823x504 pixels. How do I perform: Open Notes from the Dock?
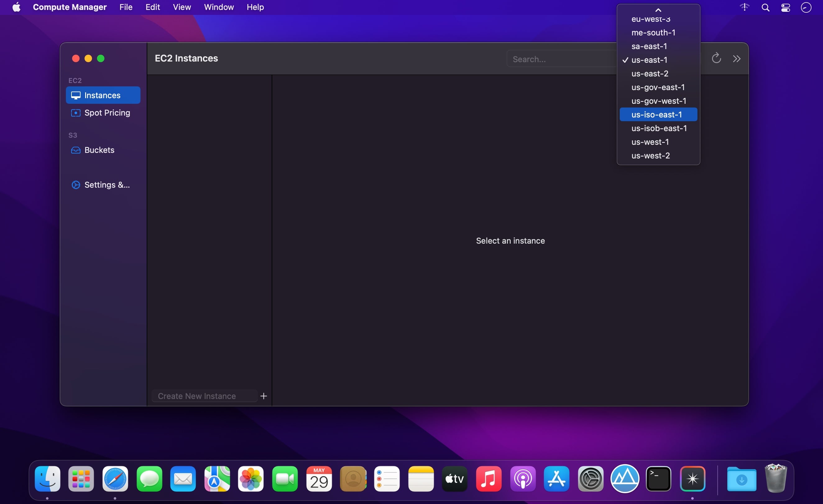tap(421, 479)
